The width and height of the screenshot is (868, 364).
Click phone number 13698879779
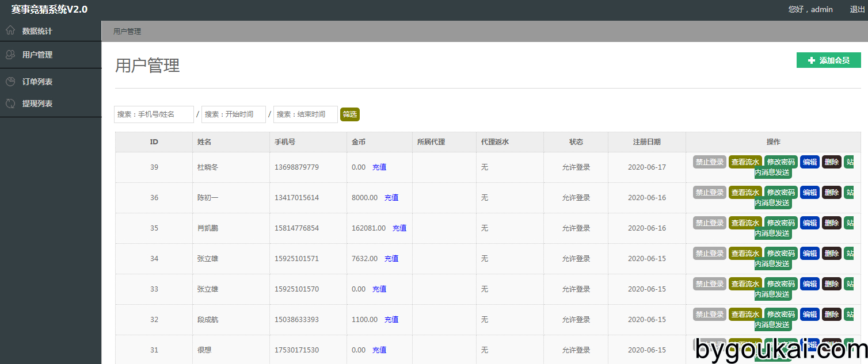click(296, 167)
